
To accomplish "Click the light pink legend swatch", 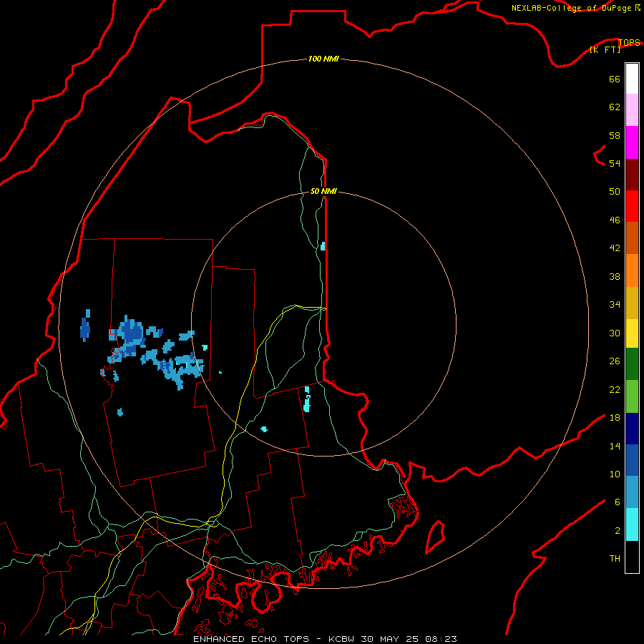I will (x=632, y=110).
